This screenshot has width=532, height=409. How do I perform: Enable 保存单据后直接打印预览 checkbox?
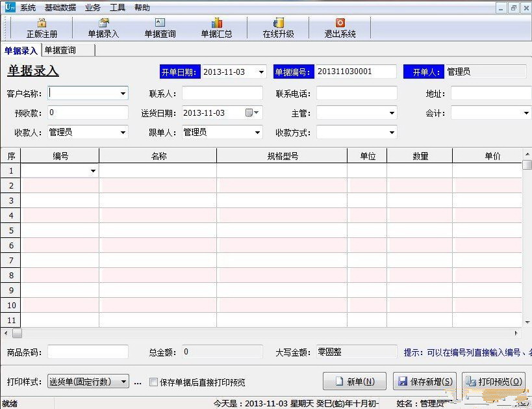(153, 382)
